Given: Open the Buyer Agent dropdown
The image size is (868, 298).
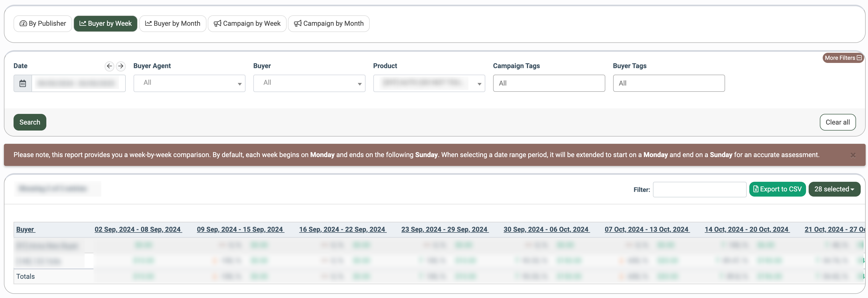Looking at the screenshot, I should pyautogui.click(x=189, y=83).
